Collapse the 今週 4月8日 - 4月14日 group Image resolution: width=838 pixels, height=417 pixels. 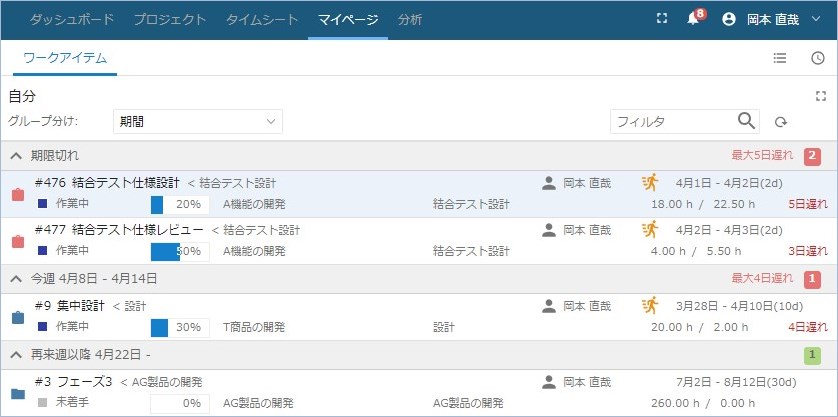pyautogui.click(x=17, y=279)
